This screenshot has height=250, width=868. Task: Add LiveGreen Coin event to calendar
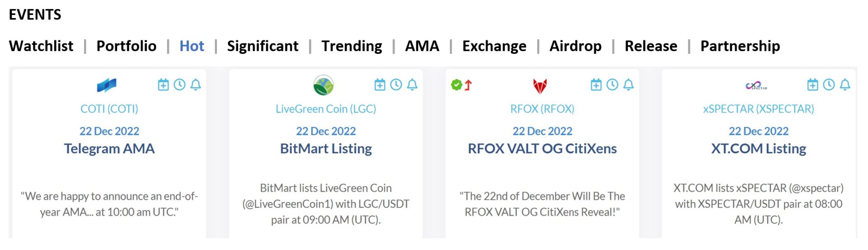(x=380, y=85)
